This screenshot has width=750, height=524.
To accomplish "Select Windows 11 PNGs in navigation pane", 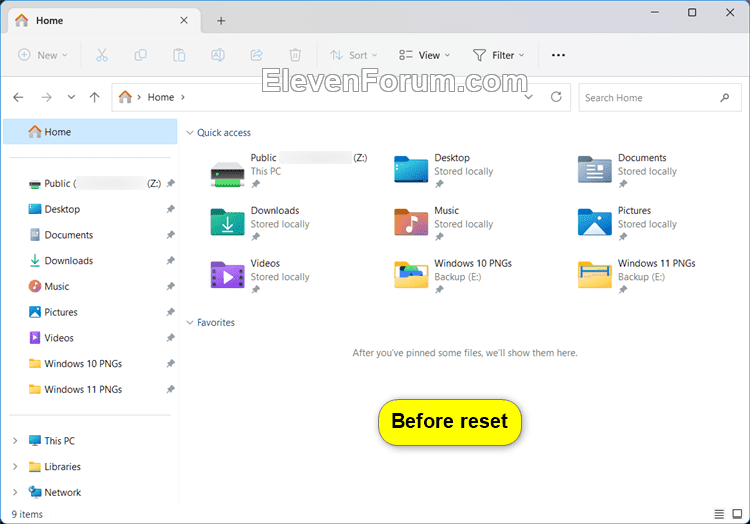I will (x=90, y=390).
